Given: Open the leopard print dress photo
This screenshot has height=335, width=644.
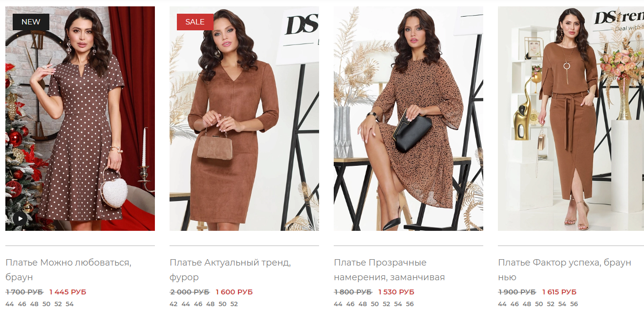Looking at the screenshot, I should (x=408, y=118).
